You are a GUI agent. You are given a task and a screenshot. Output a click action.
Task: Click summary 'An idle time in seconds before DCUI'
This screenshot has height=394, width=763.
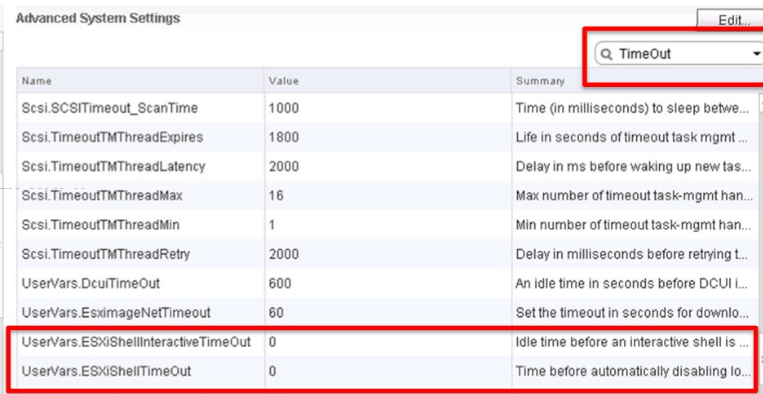coord(632,283)
